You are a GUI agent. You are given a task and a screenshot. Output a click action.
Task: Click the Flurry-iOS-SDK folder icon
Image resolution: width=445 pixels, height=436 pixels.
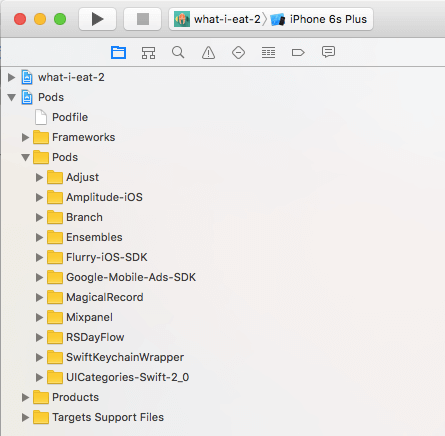coord(55,257)
